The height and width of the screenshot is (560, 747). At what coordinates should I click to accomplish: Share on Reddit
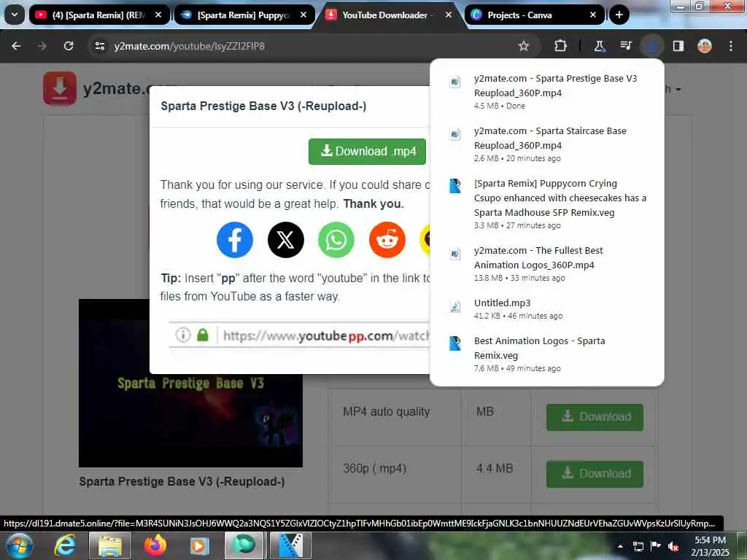pos(387,239)
